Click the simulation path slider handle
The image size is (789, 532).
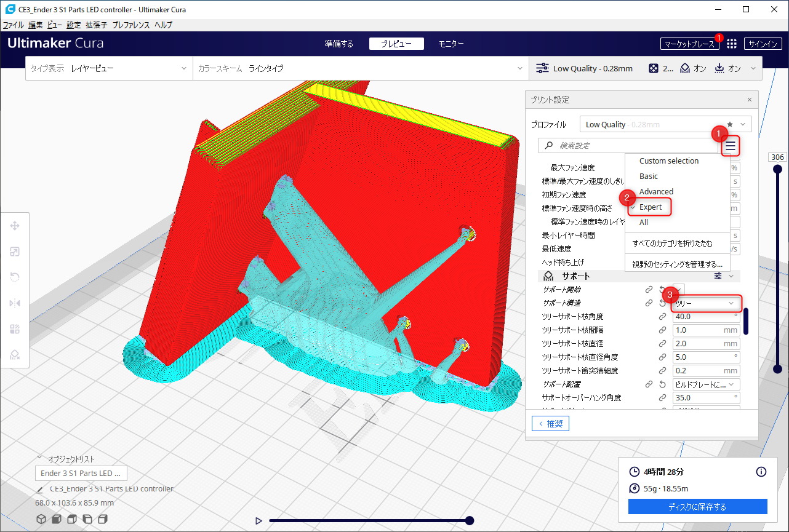click(x=470, y=520)
